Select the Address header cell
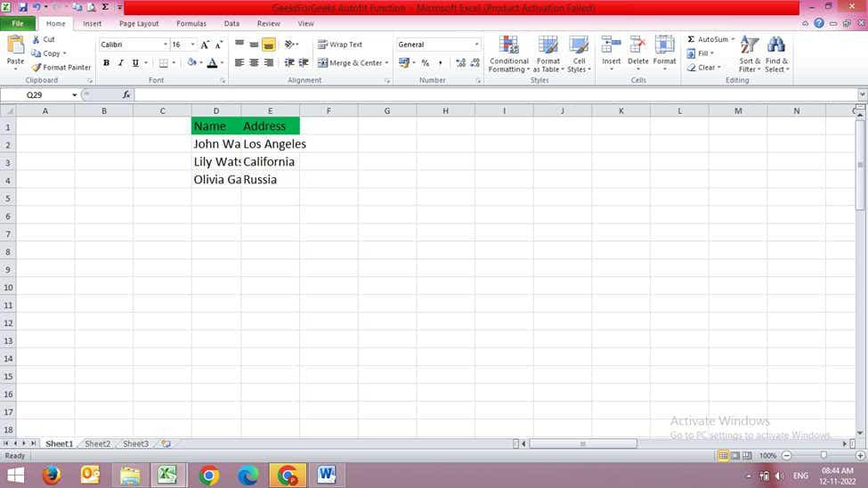The height and width of the screenshot is (488, 868). (270, 126)
